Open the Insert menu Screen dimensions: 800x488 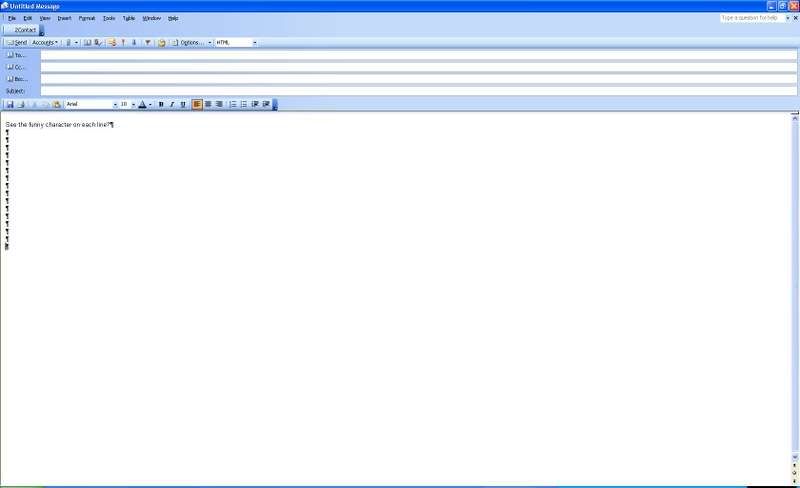(x=64, y=18)
